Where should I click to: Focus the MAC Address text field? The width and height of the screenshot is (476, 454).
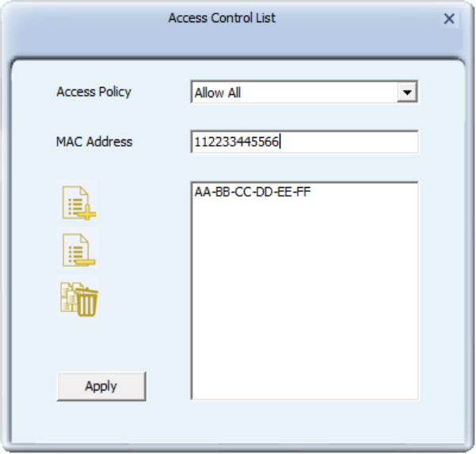tap(304, 142)
